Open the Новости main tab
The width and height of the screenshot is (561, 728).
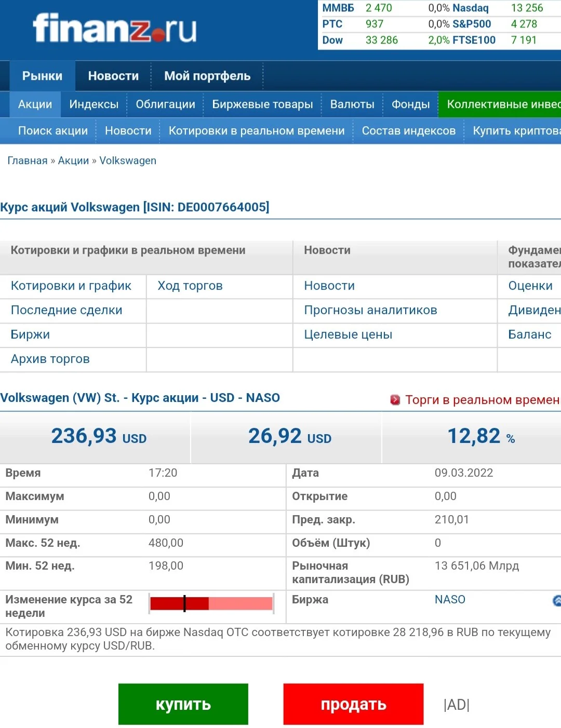[x=113, y=76]
